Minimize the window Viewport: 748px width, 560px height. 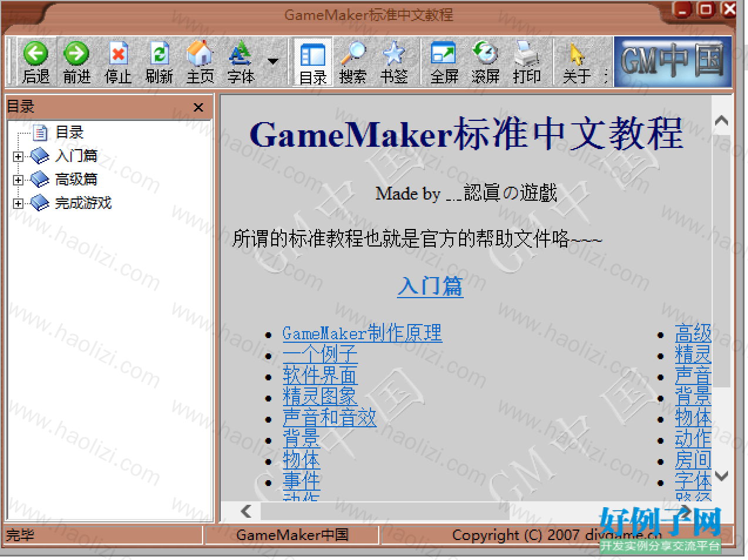(x=682, y=9)
